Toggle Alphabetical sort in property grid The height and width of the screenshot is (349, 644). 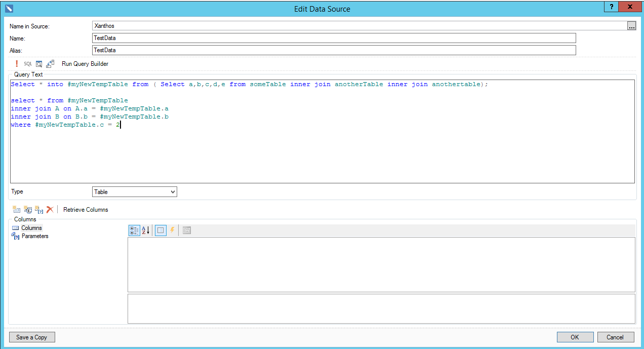pyautogui.click(x=145, y=230)
